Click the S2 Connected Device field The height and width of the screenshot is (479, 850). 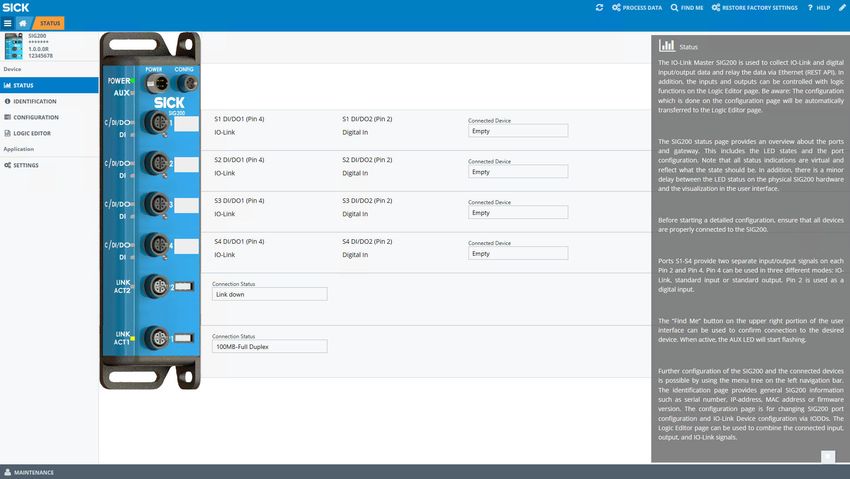click(518, 172)
